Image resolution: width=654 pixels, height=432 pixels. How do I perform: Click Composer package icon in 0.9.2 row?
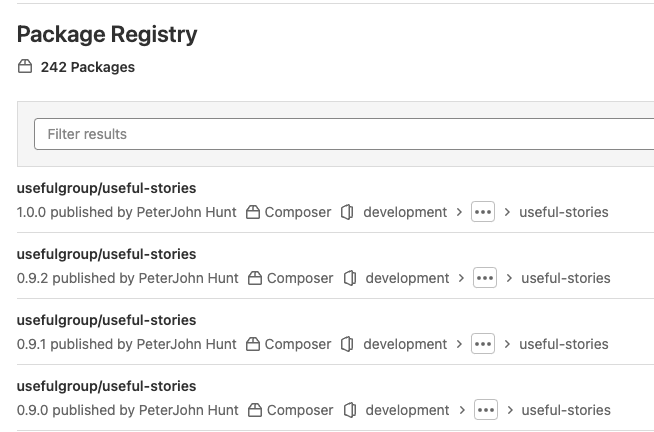[x=255, y=278]
